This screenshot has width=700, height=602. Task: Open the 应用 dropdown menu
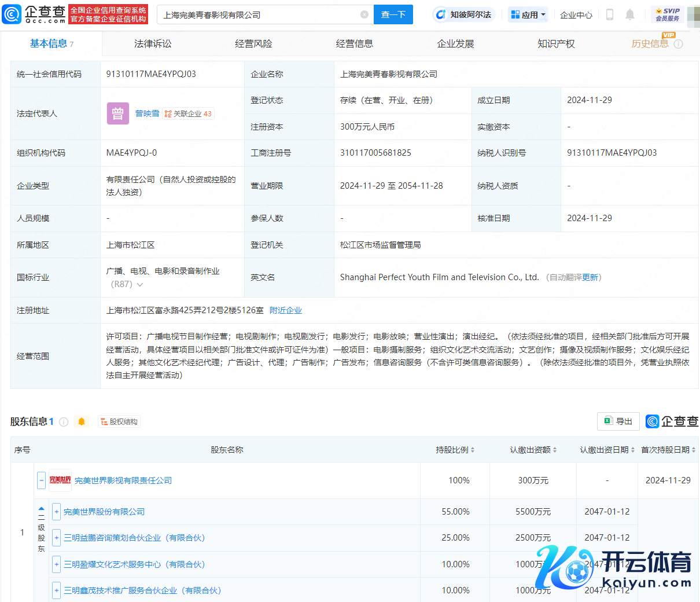pyautogui.click(x=528, y=14)
